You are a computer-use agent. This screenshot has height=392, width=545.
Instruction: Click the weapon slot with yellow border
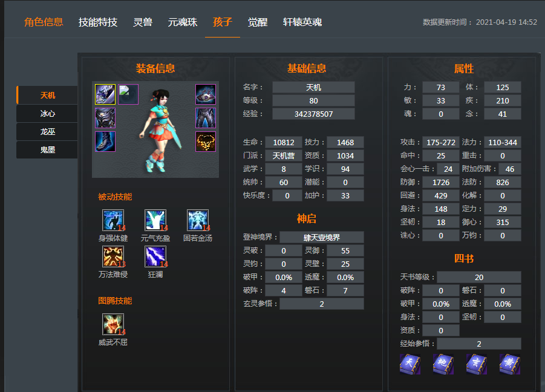[x=105, y=94]
